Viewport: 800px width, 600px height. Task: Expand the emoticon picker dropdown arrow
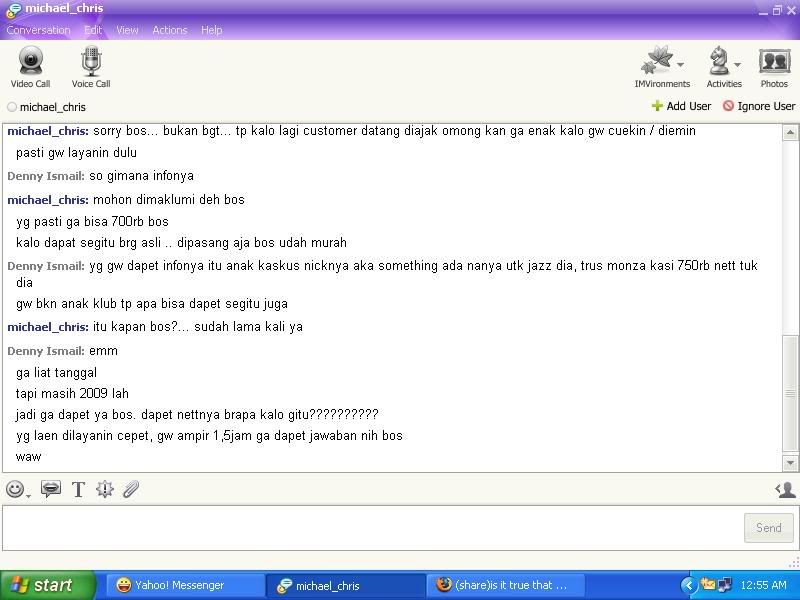[x=28, y=495]
